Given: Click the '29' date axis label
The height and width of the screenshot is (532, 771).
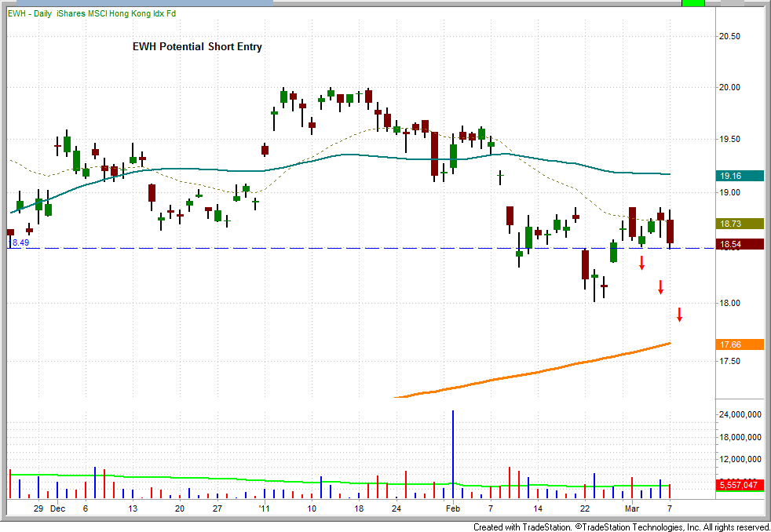Looking at the screenshot, I should [38, 508].
